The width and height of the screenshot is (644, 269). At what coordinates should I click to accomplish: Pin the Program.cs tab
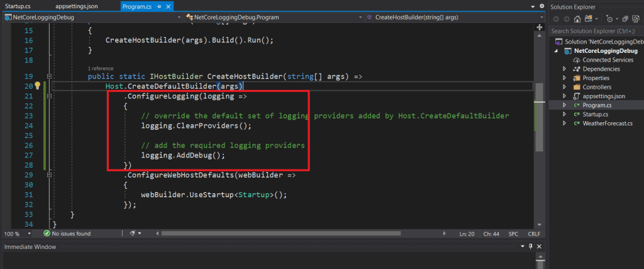tap(159, 6)
